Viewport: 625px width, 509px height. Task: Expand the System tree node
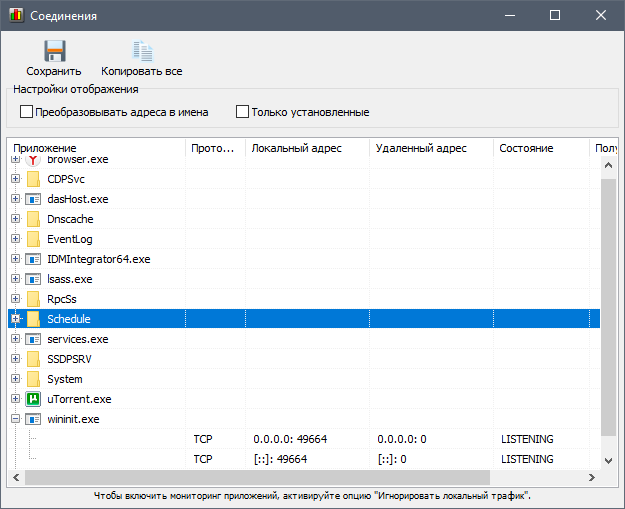pyautogui.click(x=16, y=378)
